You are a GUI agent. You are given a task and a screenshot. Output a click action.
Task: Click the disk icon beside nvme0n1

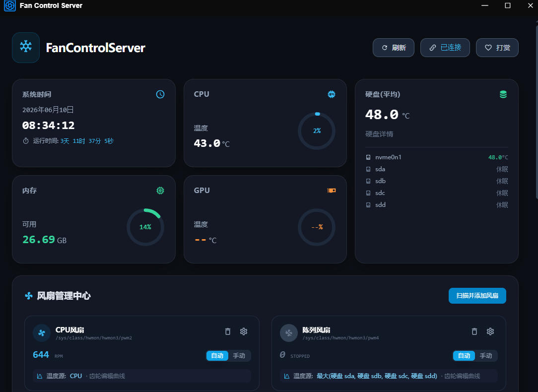(368, 157)
